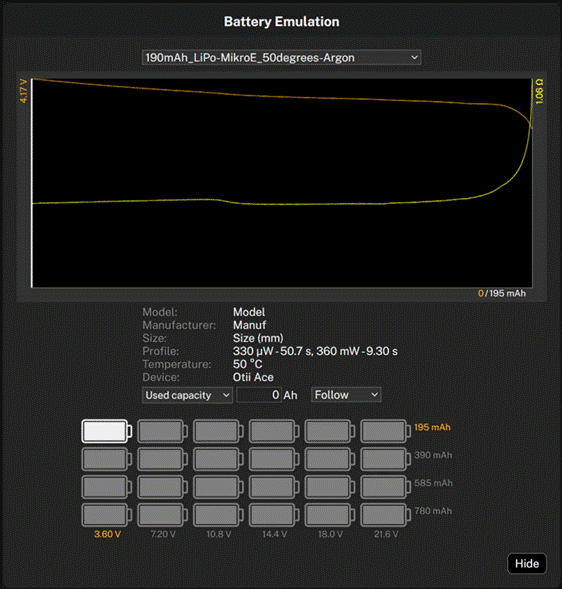Focus the used capacity Ah input field

tap(259, 395)
